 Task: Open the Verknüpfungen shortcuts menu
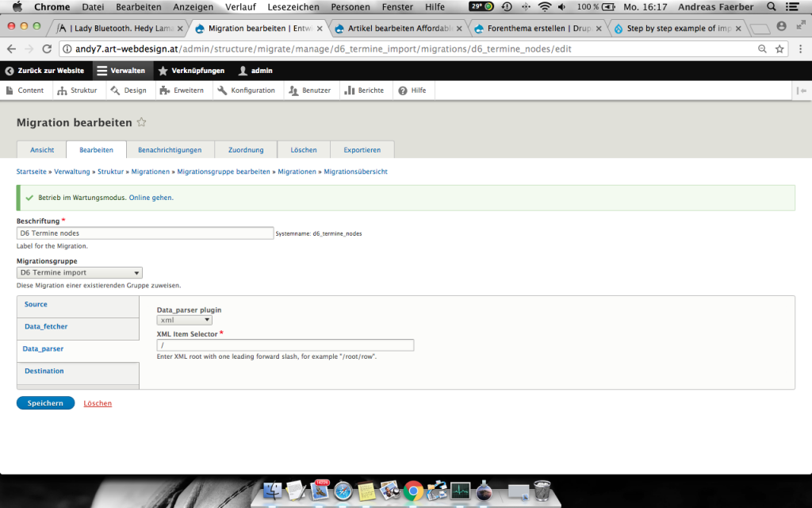tap(190, 71)
